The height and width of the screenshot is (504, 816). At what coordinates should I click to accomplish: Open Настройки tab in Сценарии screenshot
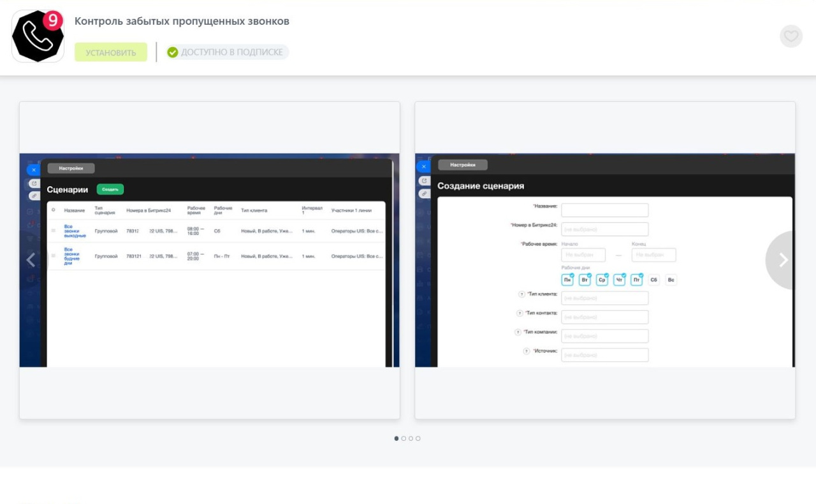point(71,168)
